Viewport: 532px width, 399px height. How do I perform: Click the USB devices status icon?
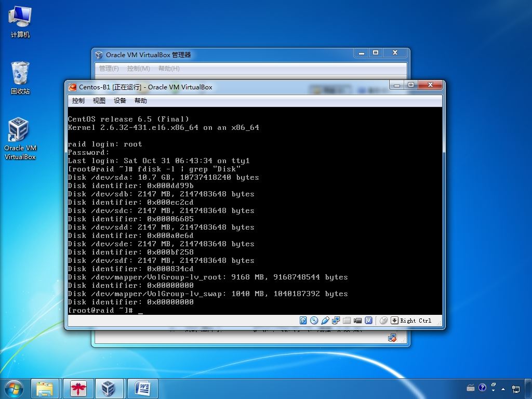pyautogui.click(x=325, y=320)
